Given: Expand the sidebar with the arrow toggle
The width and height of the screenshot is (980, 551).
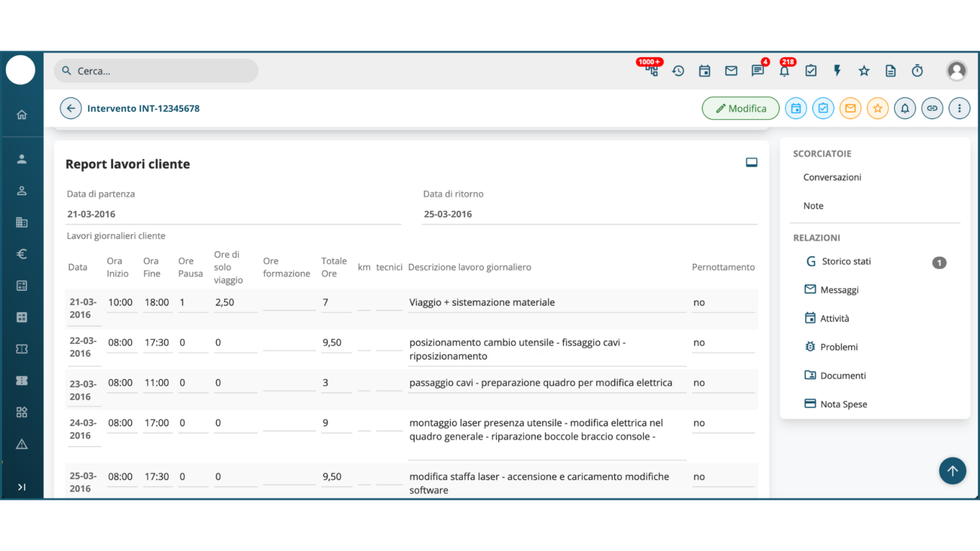Looking at the screenshot, I should pos(21,487).
